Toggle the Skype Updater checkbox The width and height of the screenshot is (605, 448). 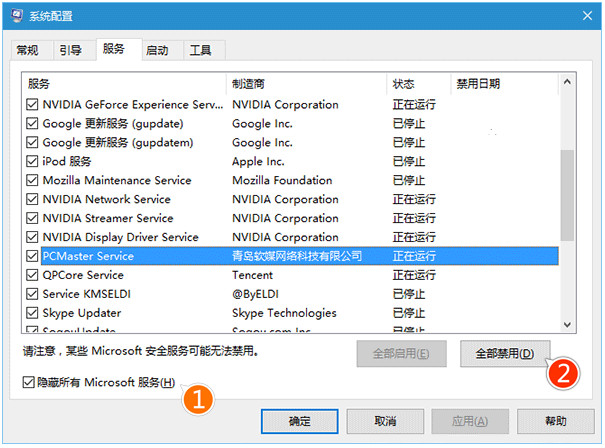coord(33,314)
